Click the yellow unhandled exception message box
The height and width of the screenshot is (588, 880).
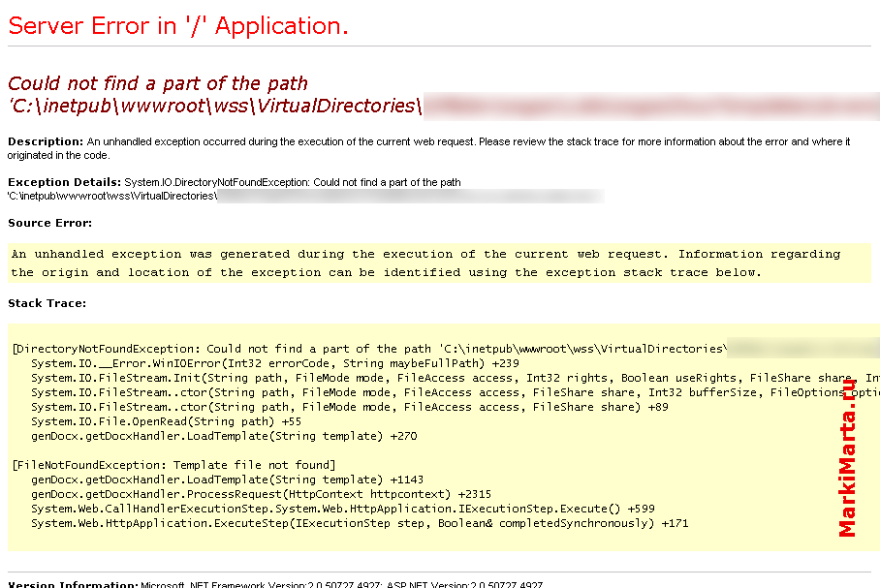coord(439,263)
